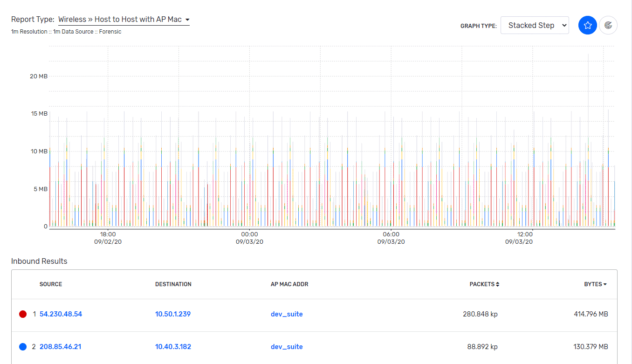This screenshot has width=632, height=364.
Task: View dev_suite AP details in row 1
Action: pyautogui.click(x=286, y=314)
